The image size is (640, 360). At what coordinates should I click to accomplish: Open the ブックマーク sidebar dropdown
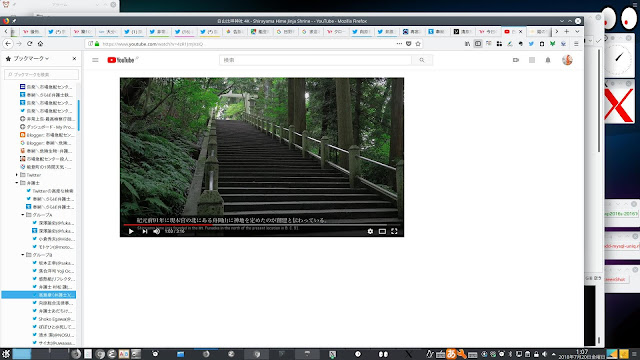28,59
